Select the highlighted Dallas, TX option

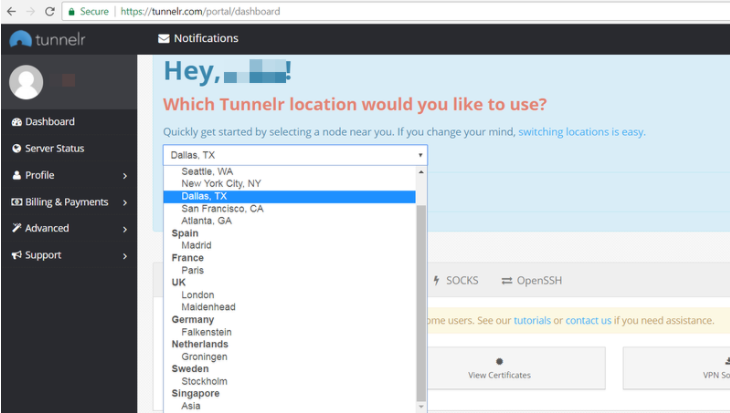click(x=290, y=196)
